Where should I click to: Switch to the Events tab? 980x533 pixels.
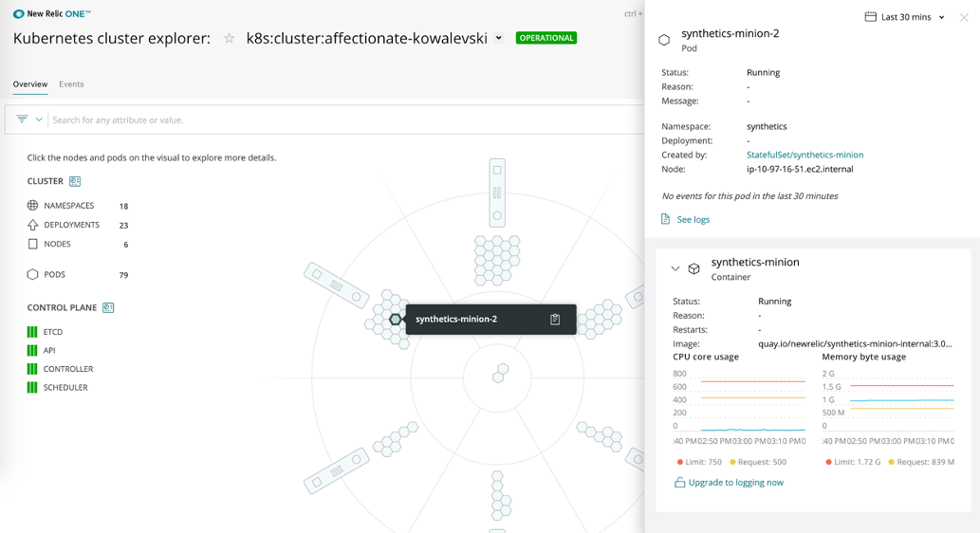(71, 84)
